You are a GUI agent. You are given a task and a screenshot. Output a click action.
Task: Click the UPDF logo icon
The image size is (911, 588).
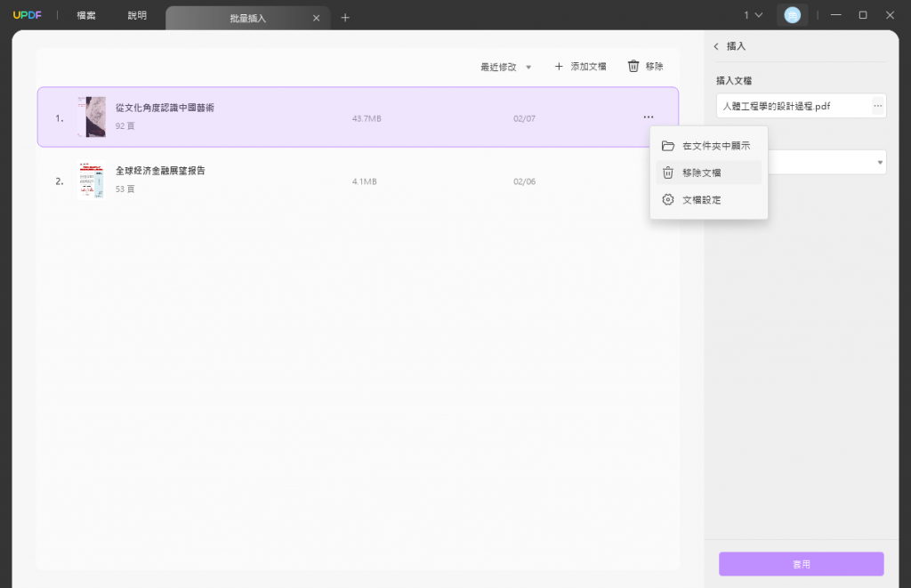pyautogui.click(x=28, y=15)
